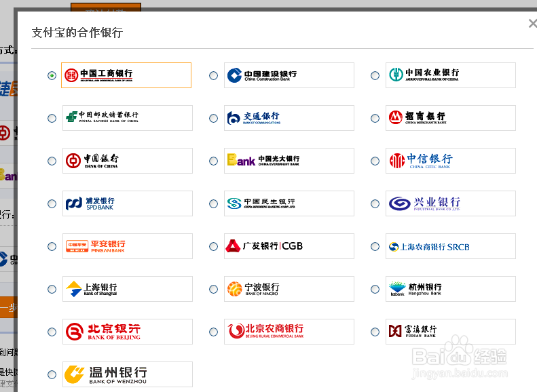Viewport: 537px width, 392px height.
Task: Pick the 兴业银行 Industrial Bank logo
Action: tap(451, 203)
